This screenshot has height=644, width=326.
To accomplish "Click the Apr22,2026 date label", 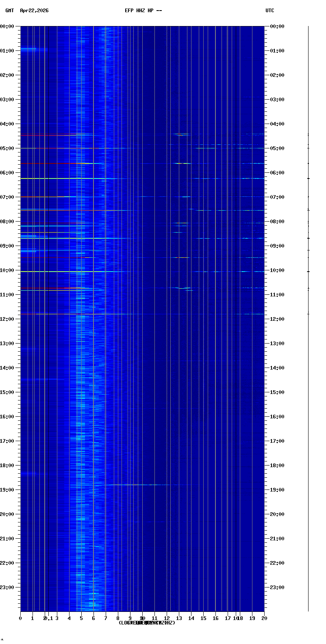I will point(34,11).
